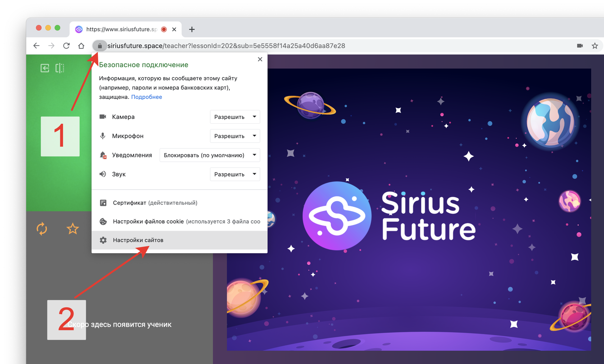Screen dimensions: 604x364
Task: Click text Скоро здесь появится ученик
Action: pos(119,324)
